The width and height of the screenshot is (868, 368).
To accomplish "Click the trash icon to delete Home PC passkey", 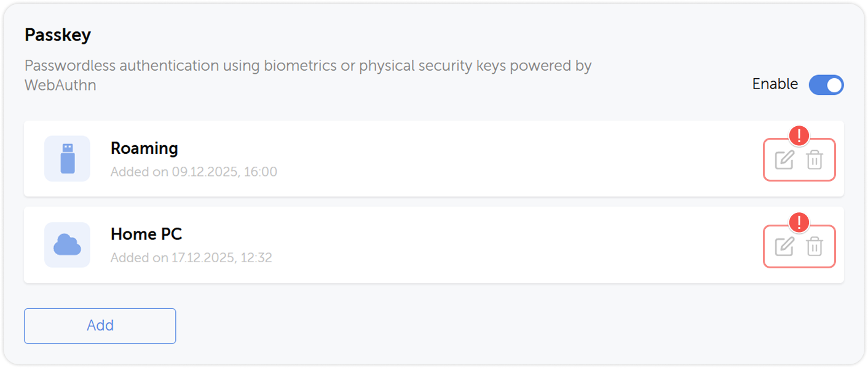I will [x=815, y=246].
